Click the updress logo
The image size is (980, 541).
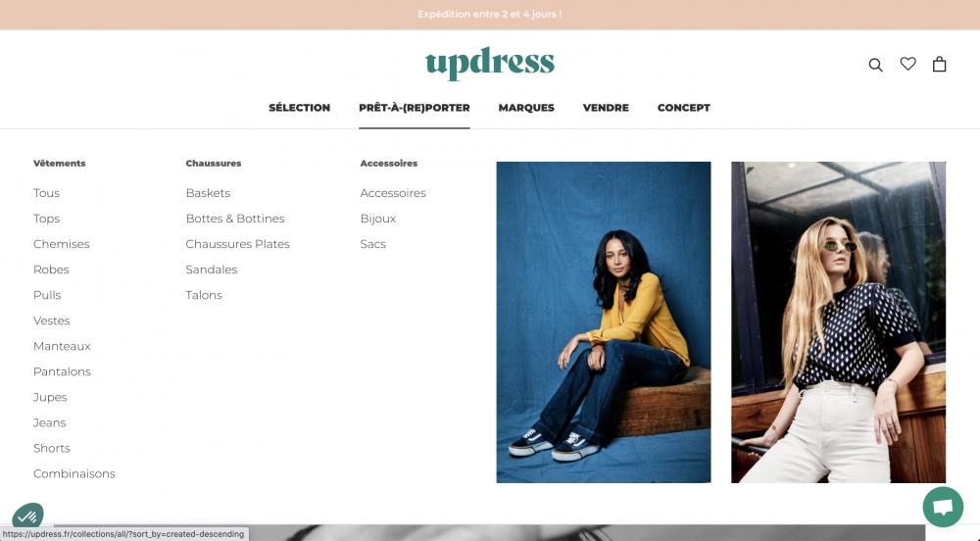pos(490,63)
